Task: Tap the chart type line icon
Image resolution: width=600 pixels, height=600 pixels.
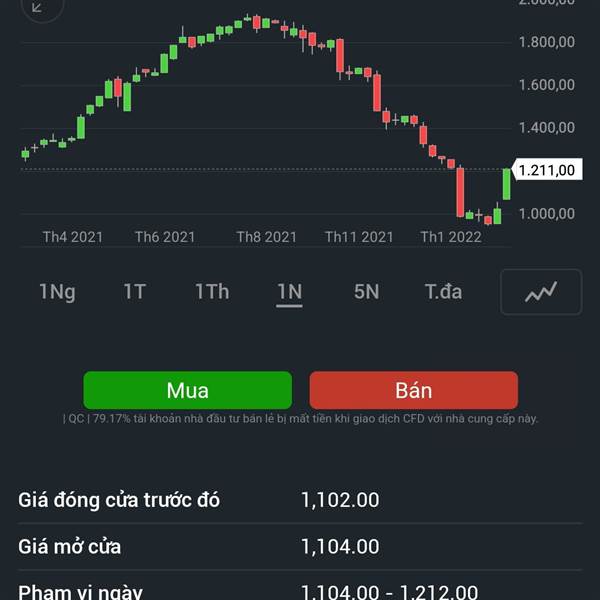Action: tap(541, 292)
